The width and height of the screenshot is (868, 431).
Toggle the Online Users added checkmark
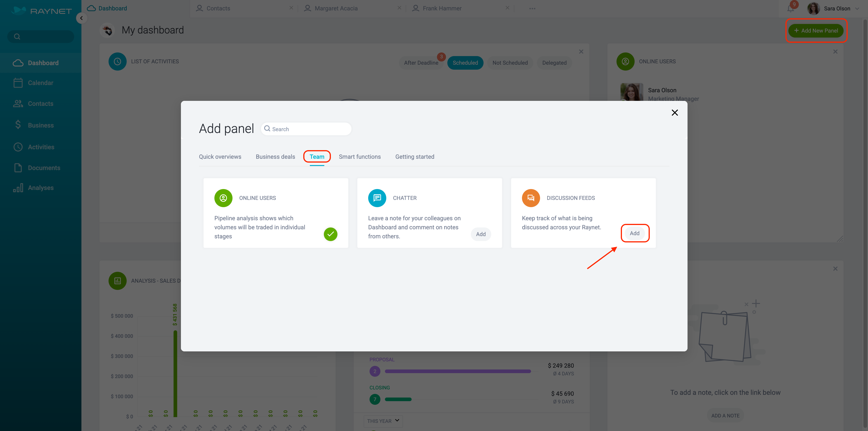pyautogui.click(x=331, y=234)
